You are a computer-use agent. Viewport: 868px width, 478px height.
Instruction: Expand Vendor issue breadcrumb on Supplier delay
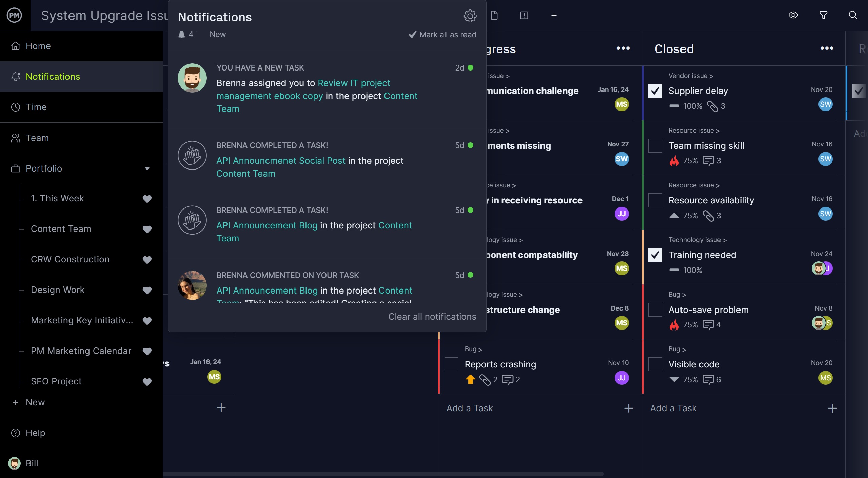pyautogui.click(x=691, y=76)
